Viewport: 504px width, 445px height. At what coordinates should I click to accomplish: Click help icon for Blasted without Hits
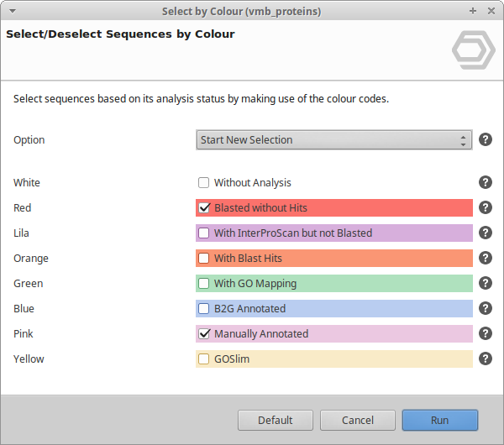[x=486, y=207]
